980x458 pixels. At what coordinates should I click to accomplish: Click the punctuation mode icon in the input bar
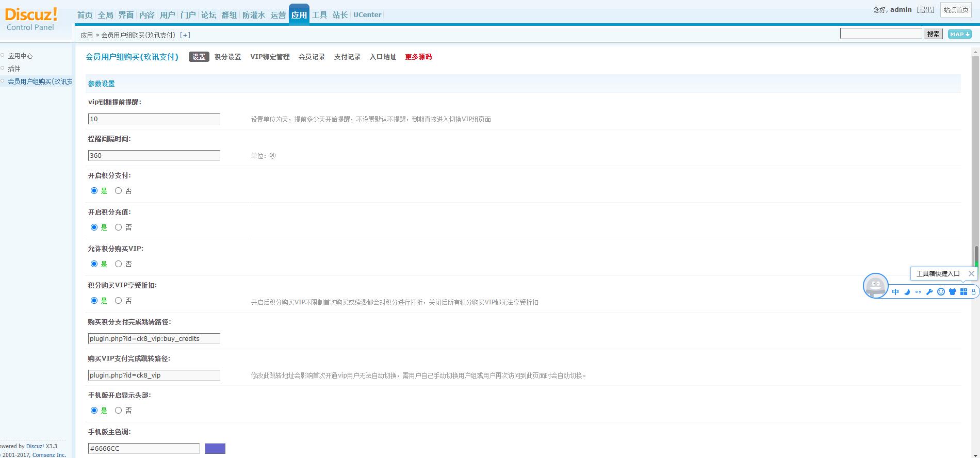(918, 292)
